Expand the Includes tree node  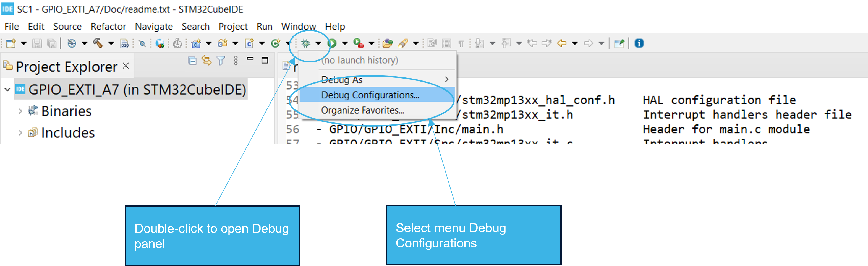(x=20, y=133)
